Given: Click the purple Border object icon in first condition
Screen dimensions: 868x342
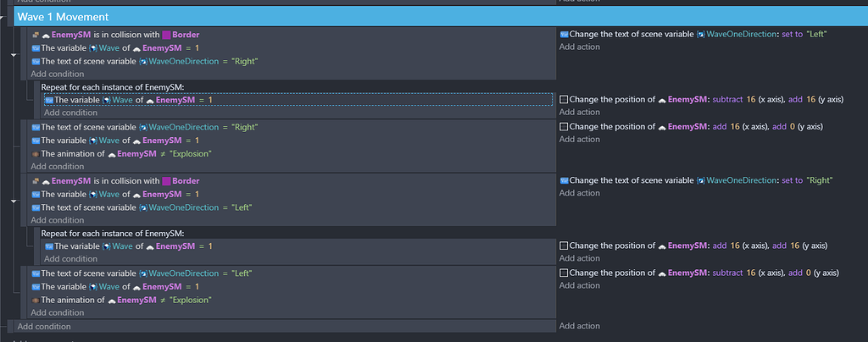Looking at the screenshot, I should click(x=166, y=35).
